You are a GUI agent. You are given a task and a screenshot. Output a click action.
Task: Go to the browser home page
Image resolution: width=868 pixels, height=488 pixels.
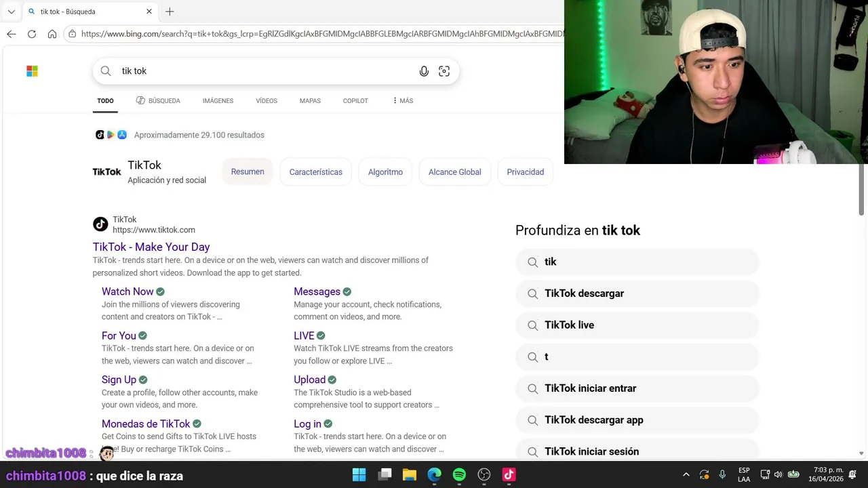(52, 34)
